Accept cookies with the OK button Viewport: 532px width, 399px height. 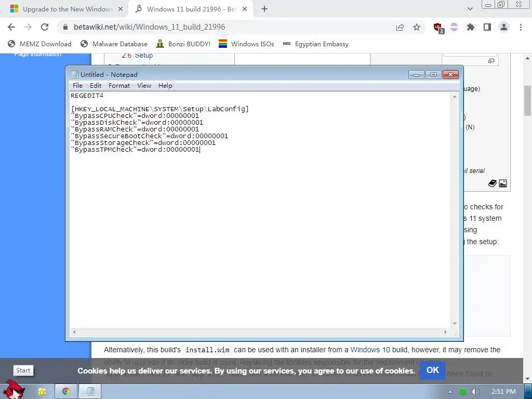pyautogui.click(x=433, y=370)
